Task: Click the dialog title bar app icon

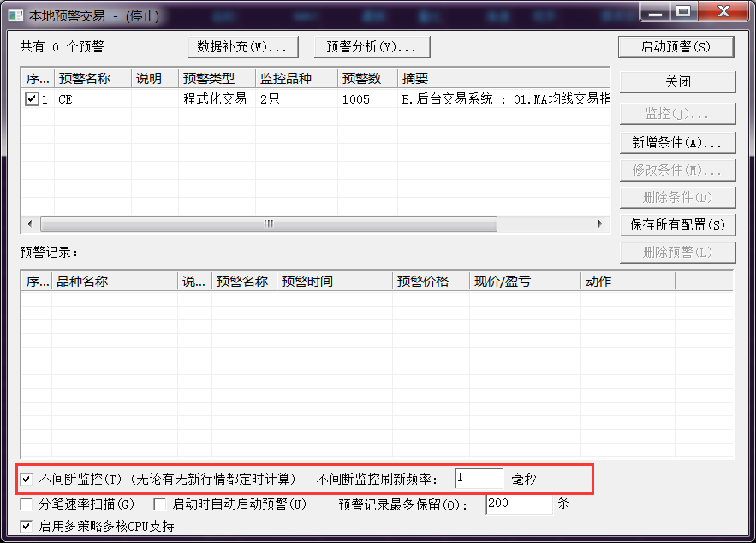Action: coord(15,13)
